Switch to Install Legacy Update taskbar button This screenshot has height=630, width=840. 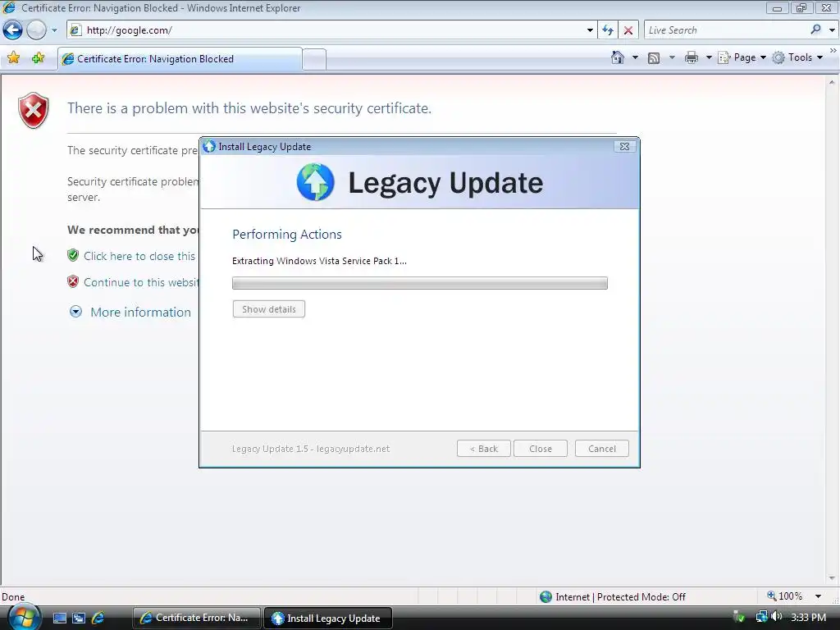[328, 619]
